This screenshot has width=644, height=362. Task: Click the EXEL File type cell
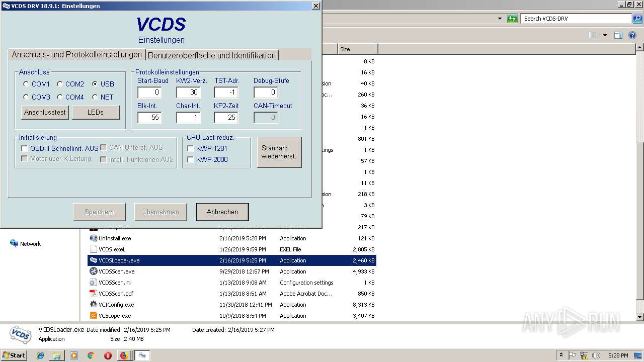pyautogui.click(x=290, y=249)
